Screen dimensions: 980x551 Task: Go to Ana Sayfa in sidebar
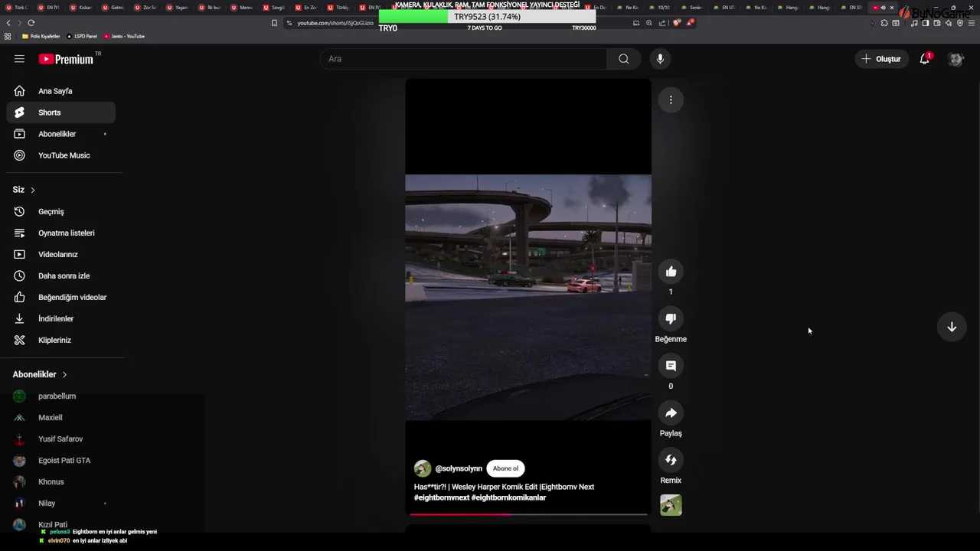61,91
